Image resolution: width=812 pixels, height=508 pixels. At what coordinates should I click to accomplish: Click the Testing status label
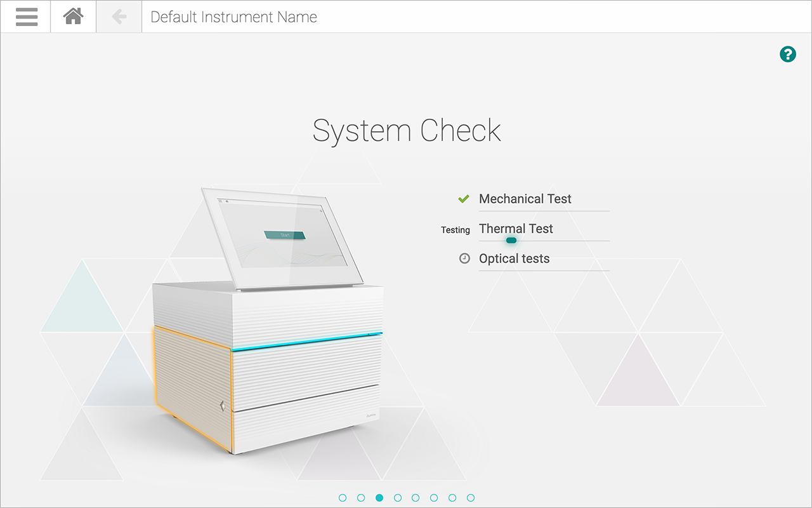pyautogui.click(x=455, y=230)
